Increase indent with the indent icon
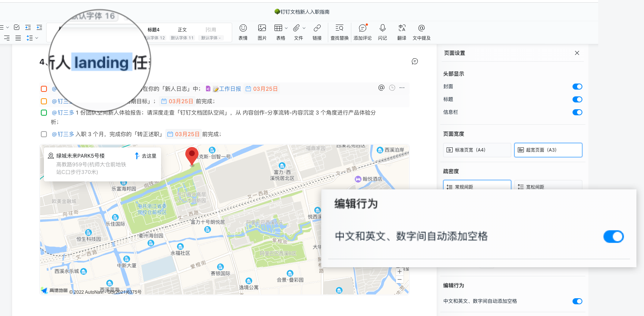Screen dimensions: 644x316 click(39, 27)
